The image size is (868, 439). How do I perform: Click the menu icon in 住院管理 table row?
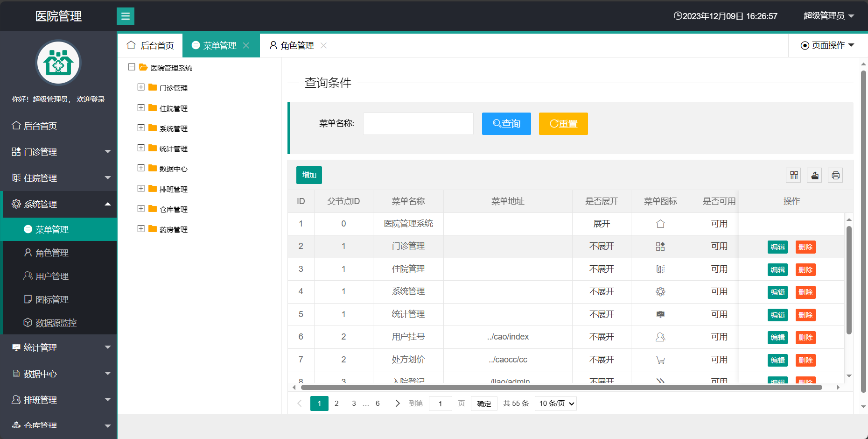coord(660,269)
